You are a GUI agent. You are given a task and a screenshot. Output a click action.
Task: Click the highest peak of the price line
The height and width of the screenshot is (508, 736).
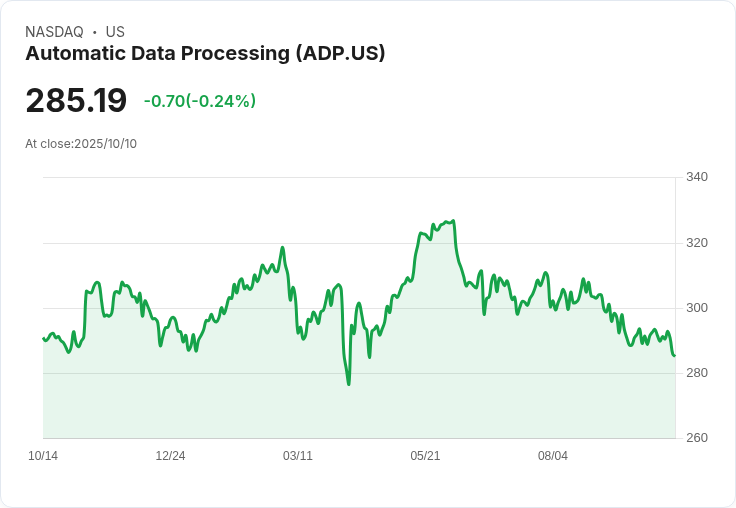454,221
